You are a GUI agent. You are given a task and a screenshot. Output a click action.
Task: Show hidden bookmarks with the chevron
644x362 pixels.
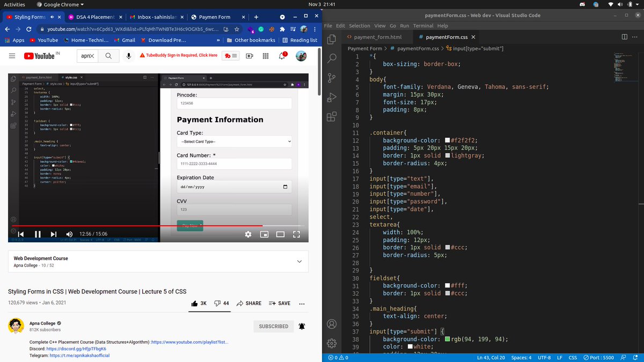click(218, 40)
